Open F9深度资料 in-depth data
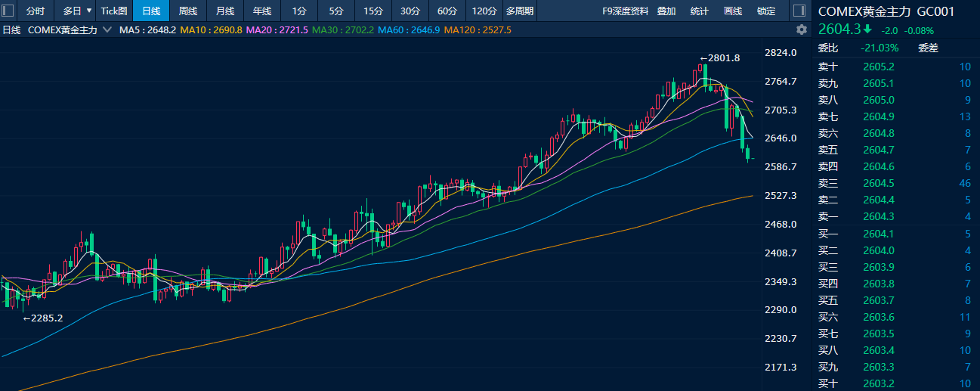Viewport: 980px width, 391px height. [x=625, y=11]
